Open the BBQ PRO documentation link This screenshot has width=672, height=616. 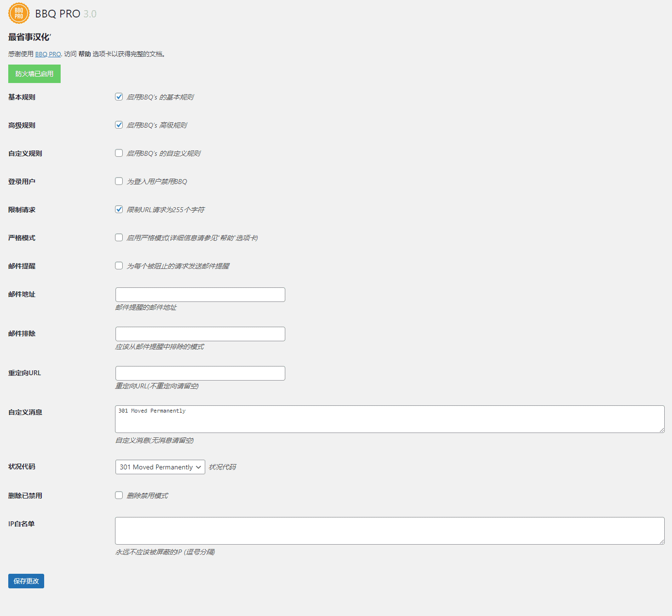pos(48,54)
